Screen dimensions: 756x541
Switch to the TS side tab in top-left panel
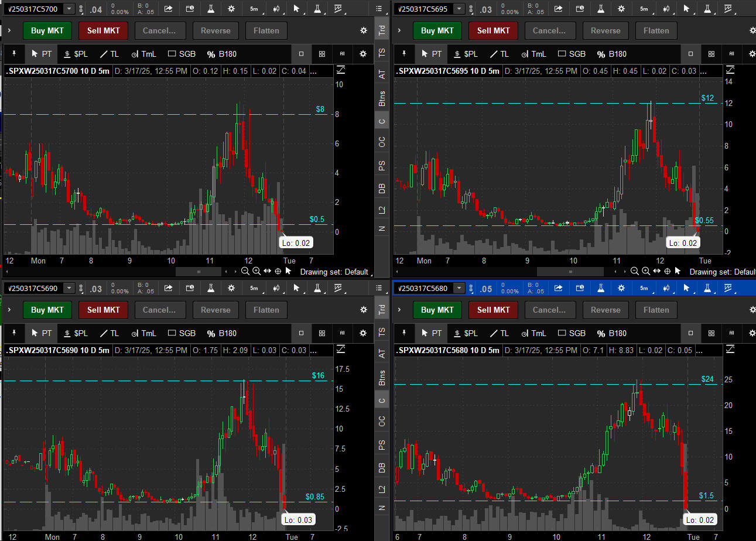(x=382, y=53)
